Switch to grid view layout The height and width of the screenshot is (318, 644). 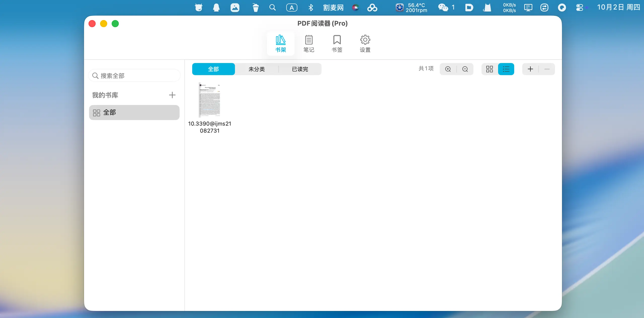coord(490,69)
